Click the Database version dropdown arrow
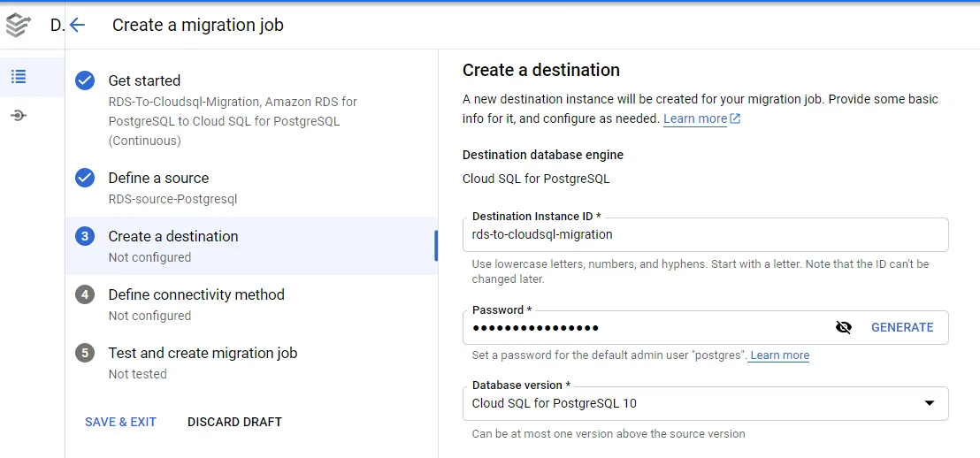 coord(930,403)
